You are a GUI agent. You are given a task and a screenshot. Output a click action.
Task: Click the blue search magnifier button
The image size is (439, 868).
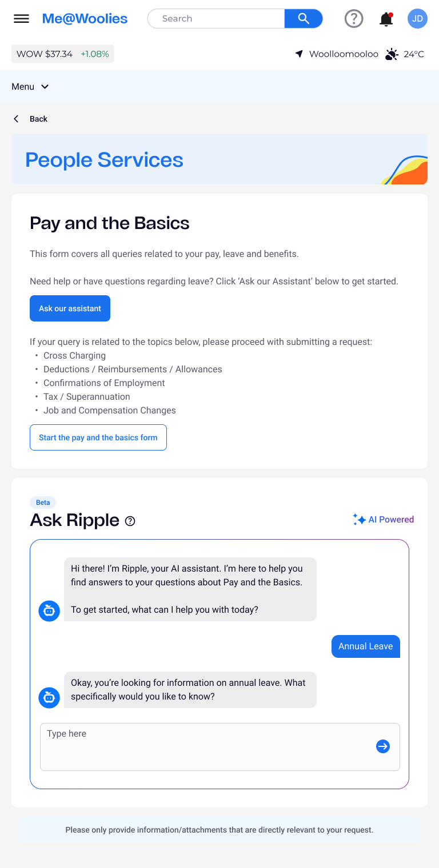[x=304, y=19]
